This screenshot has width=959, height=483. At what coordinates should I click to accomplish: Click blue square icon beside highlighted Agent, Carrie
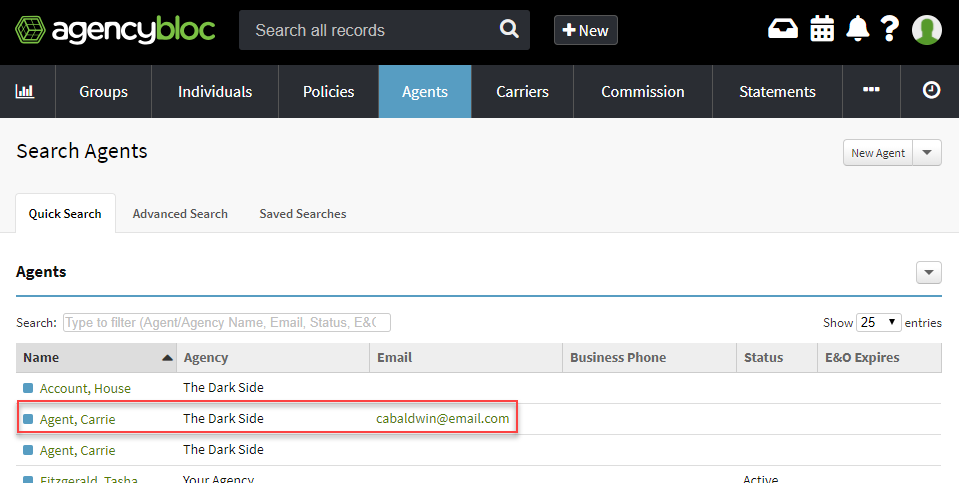tap(28, 419)
